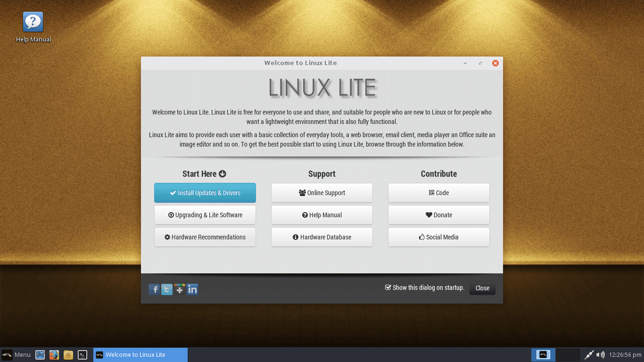Switch to the first workspace in the pager

[543, 355]
